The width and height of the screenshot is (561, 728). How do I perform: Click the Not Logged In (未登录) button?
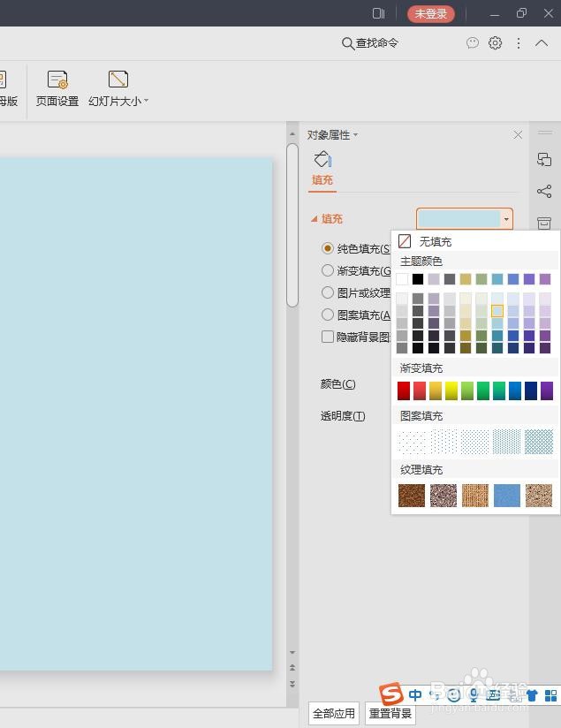(431, 14)
